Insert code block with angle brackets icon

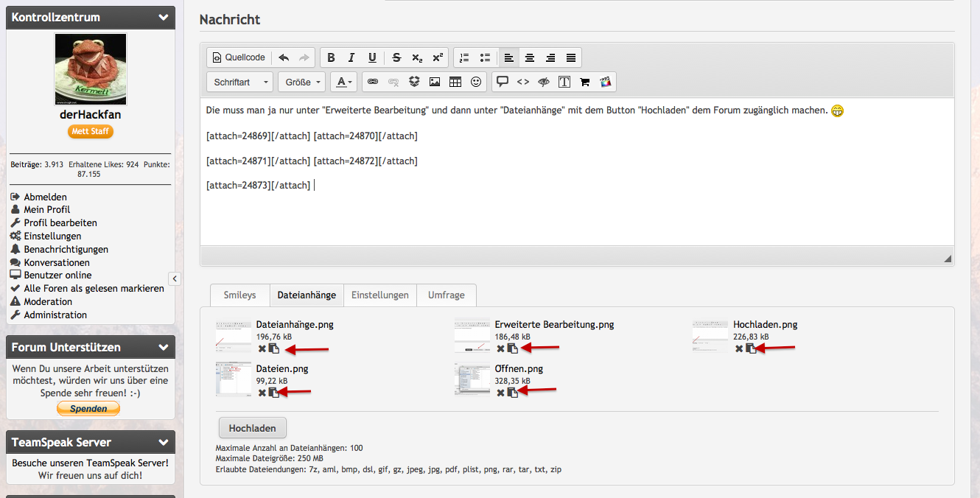523,82
